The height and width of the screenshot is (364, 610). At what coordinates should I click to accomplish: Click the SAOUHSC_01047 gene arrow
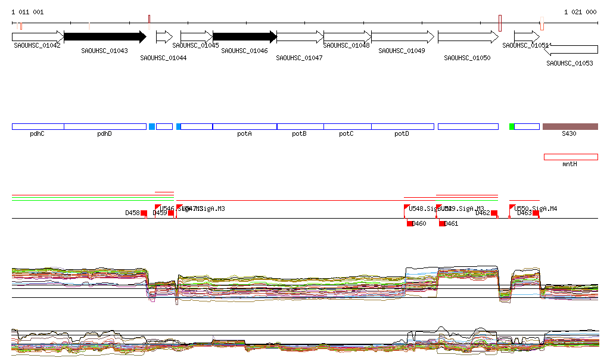tap(300, 37)
